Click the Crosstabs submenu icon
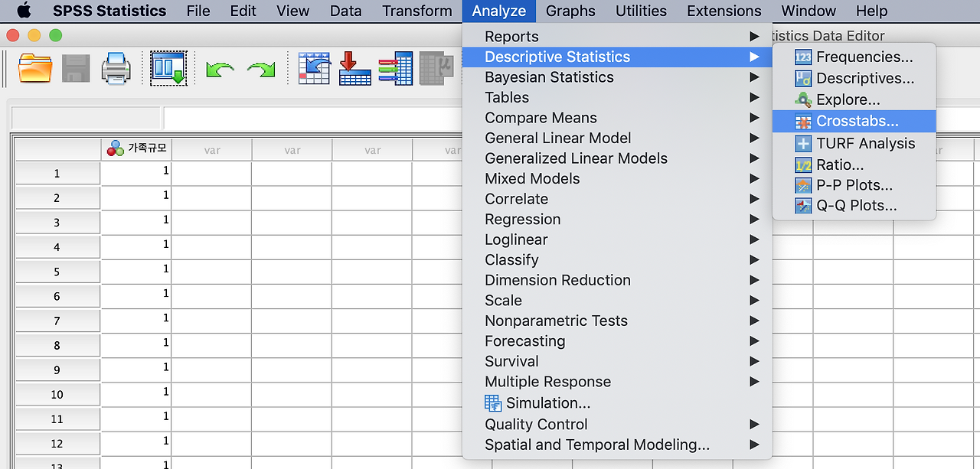Screen dimensions: 980x469 tap(803, 121)
